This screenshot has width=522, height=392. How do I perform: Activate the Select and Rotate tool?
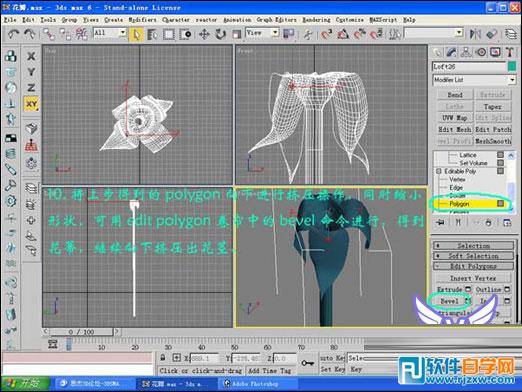click(x=220, y=34)
